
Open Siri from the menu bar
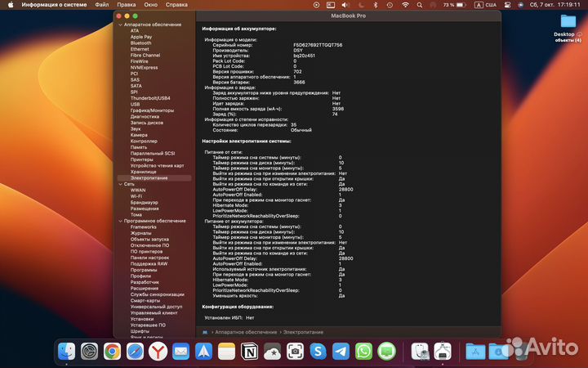tap(520, 5)
